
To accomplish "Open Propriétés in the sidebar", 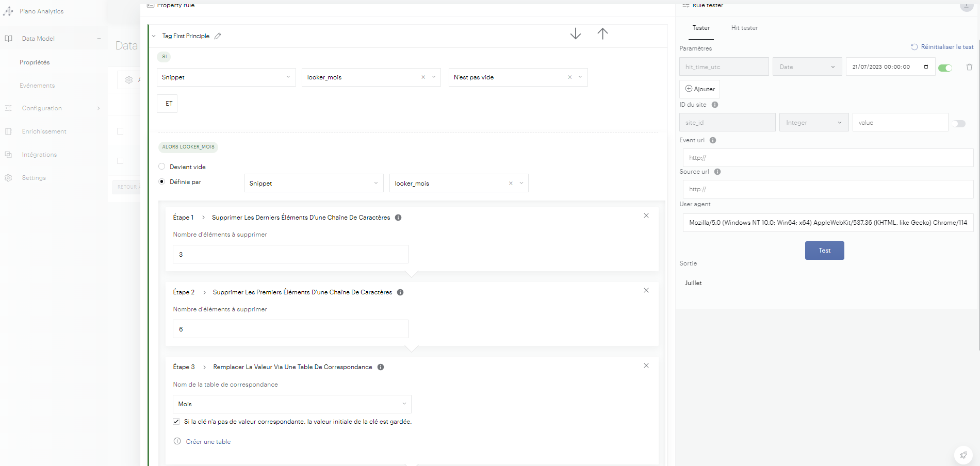I will tap(35, 62).
